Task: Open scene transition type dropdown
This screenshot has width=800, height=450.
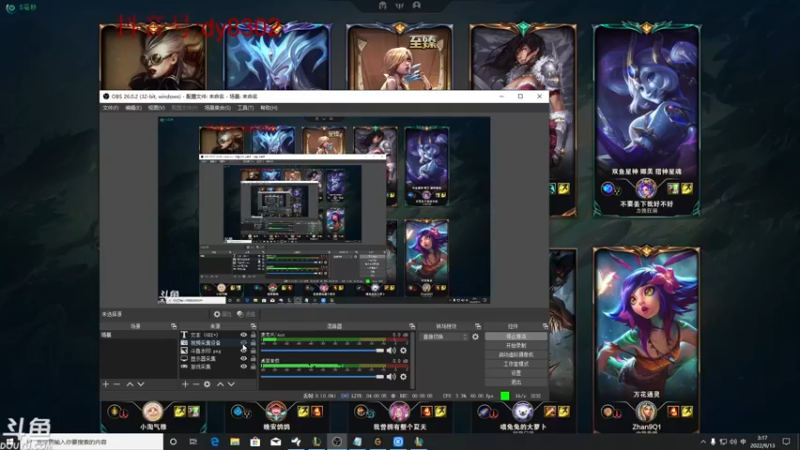Action: (x=444, y=337)
